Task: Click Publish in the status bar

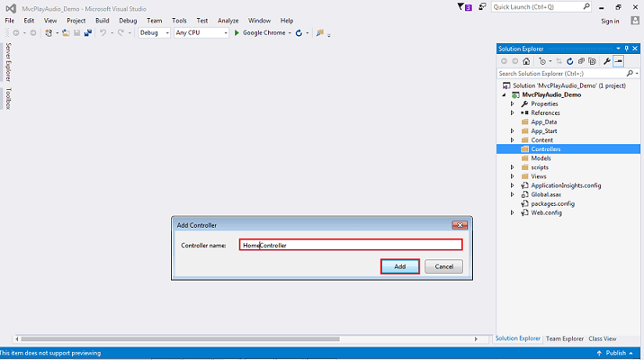Action: coord(615,353)
